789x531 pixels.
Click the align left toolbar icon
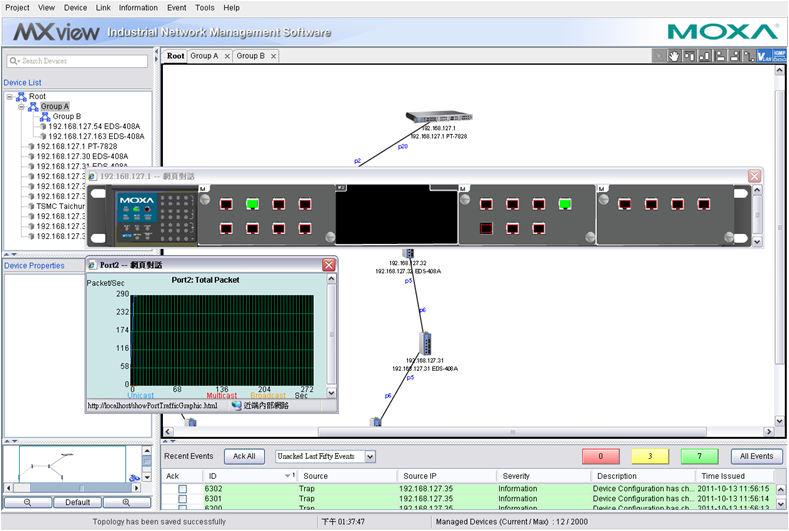pyautogui.click(x=720, y=56)
